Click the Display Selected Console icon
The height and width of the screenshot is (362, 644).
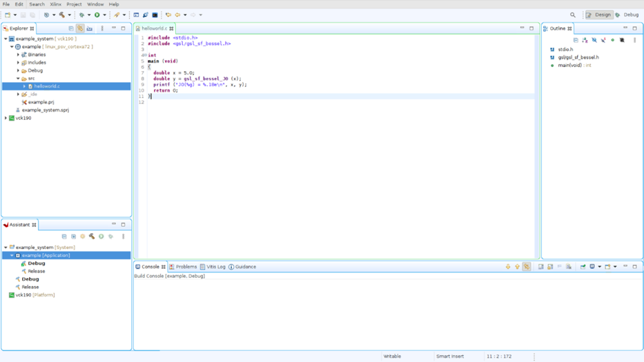point(592,267)
